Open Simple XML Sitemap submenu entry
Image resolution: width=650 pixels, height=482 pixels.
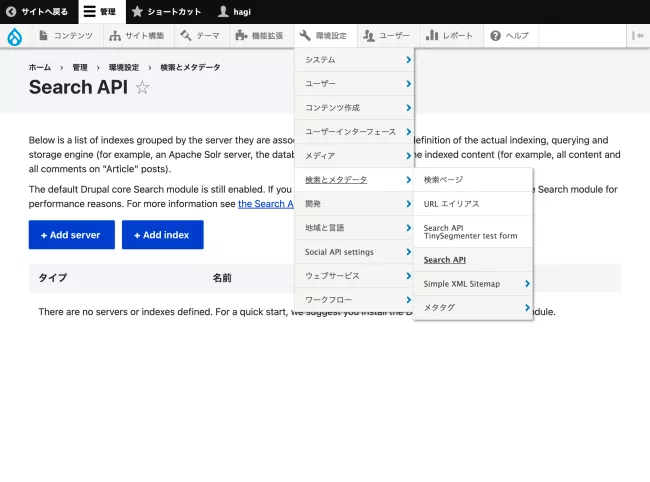473,284
